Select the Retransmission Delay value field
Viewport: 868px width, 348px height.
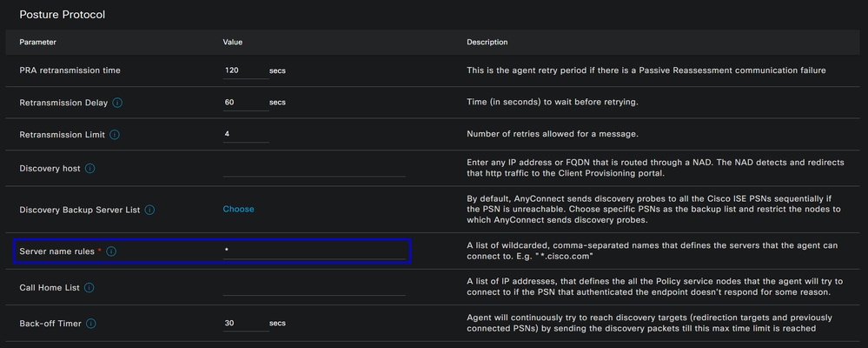point(246,103)
